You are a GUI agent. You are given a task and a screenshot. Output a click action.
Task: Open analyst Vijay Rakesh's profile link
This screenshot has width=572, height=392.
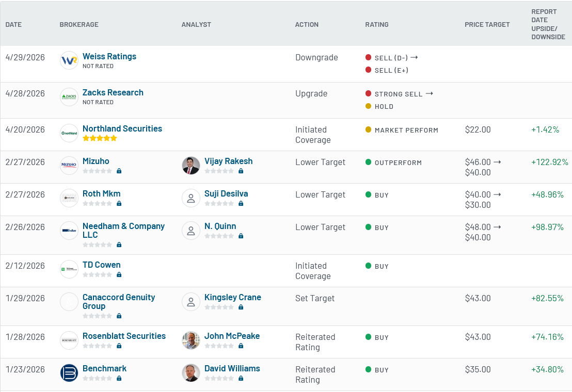coord(228,161)
